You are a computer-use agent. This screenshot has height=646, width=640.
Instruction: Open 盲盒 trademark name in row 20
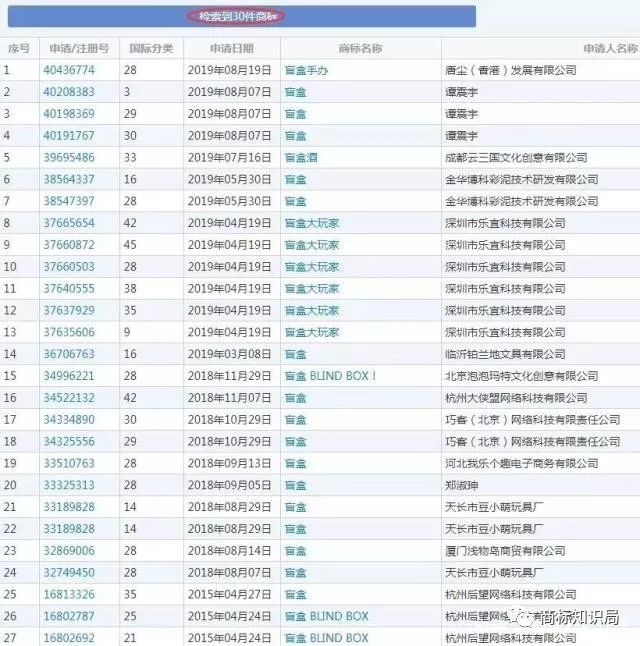pos(295,485)
